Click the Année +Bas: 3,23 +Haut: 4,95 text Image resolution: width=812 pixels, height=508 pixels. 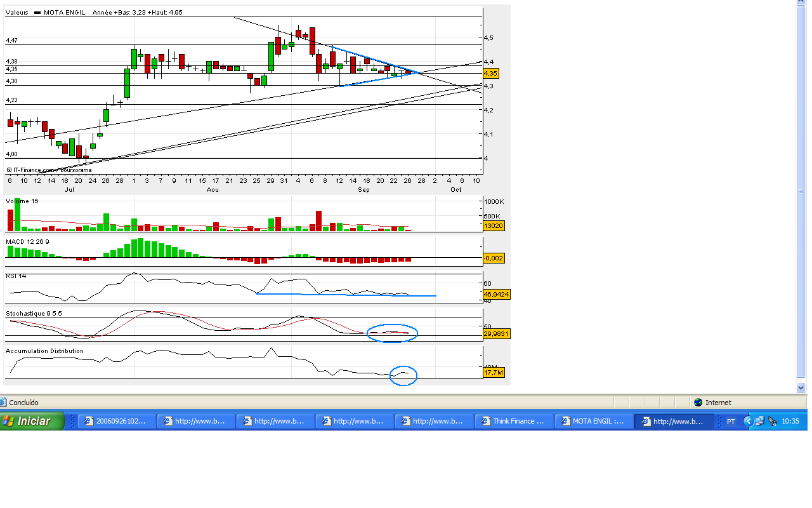click(138, 12)
